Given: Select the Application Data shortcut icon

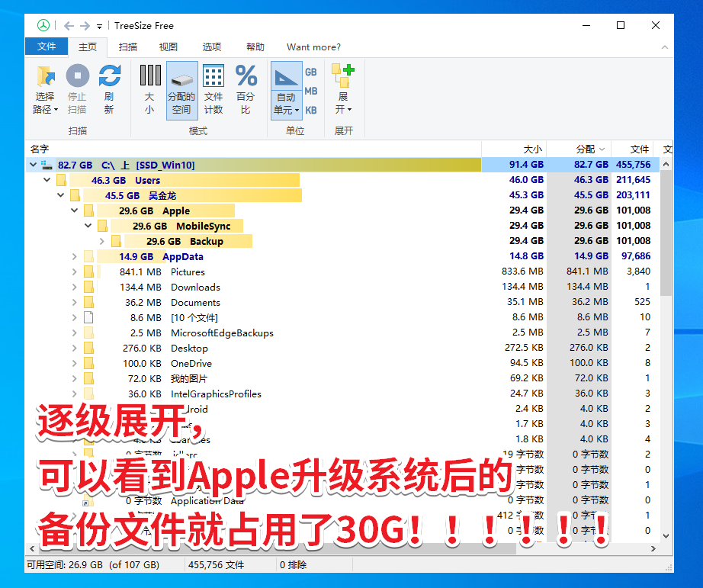Looking at the screenshot, I should (x=88, y=500).
